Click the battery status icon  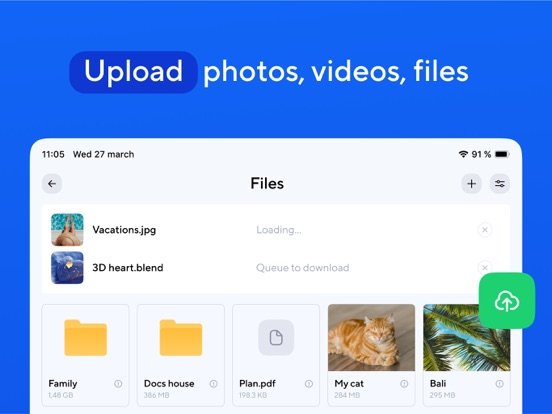[502, 154]
